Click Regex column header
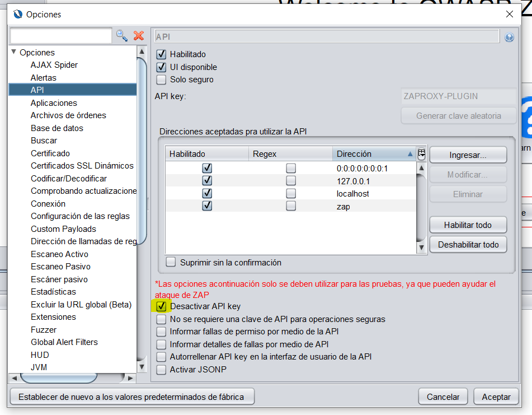This screenshot has height=415, width=532. (x=290, y=154)
